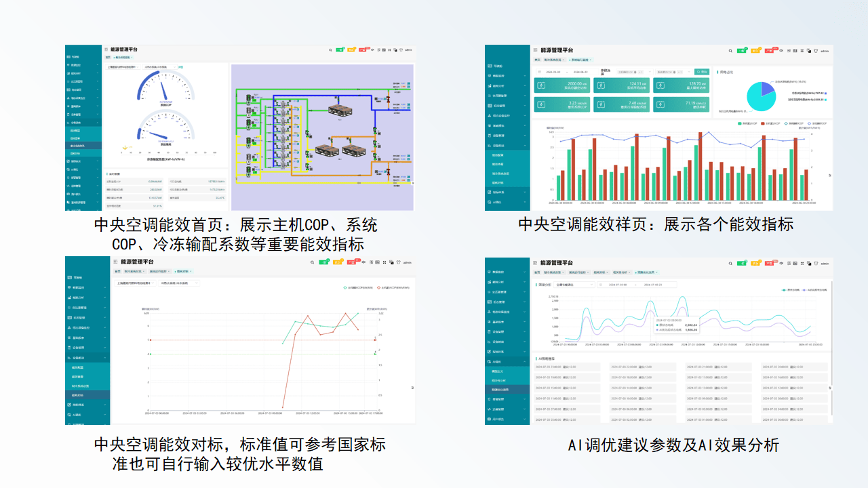
Task: Click the 2024-07-03 23:00:00 AI recommendation entry
Action: 567,367
